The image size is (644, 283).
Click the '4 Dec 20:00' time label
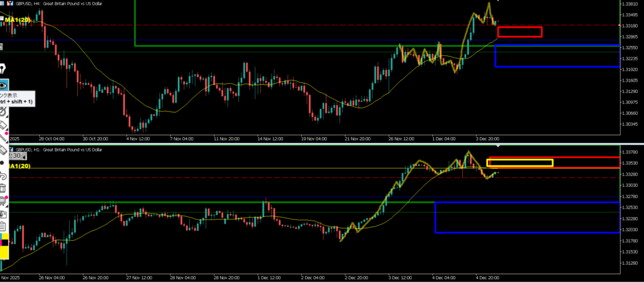(486, 277)
